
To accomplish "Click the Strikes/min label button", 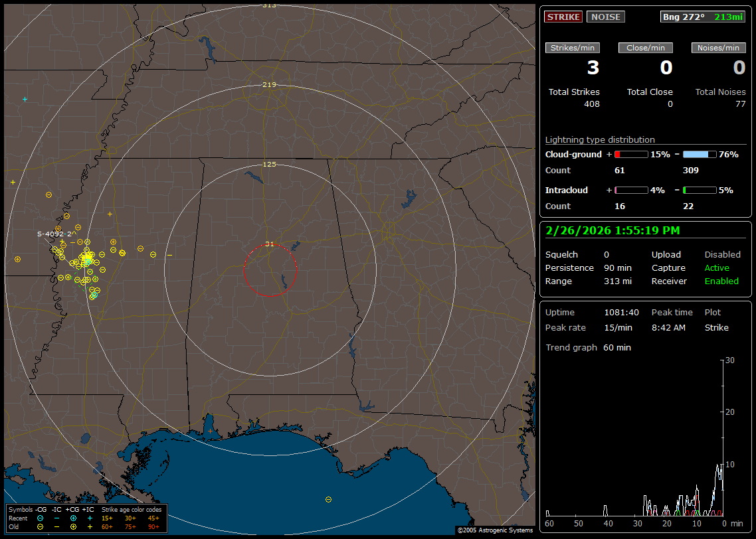I will (573, 48).
